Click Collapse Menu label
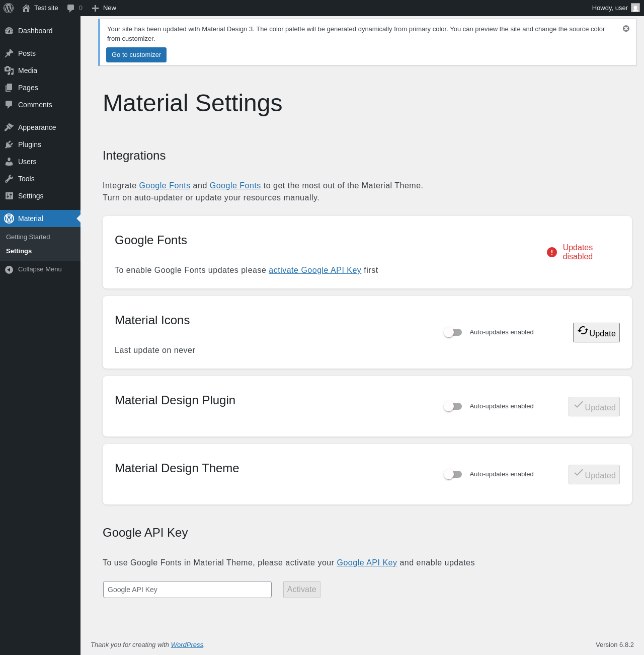Screen dimensions: 644x655 pyautogui.click(x=40, y=269)
